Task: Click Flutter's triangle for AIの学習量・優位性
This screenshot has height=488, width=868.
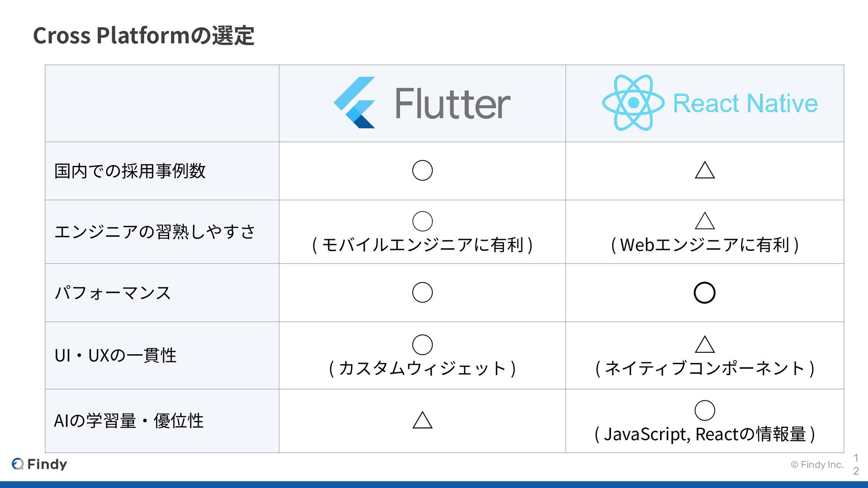Action: [422, 420]
